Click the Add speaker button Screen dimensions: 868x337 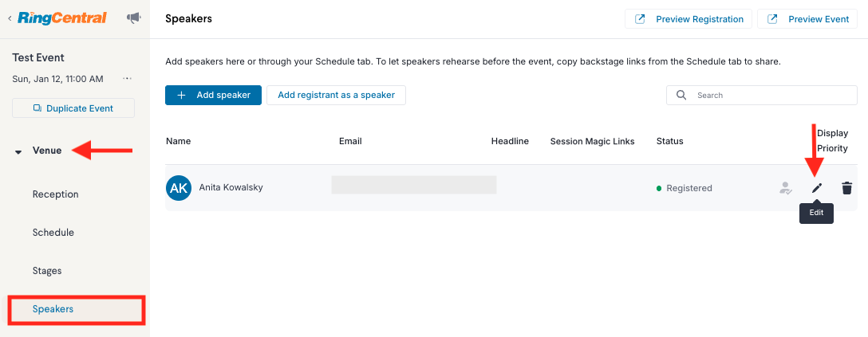[213, 95]
